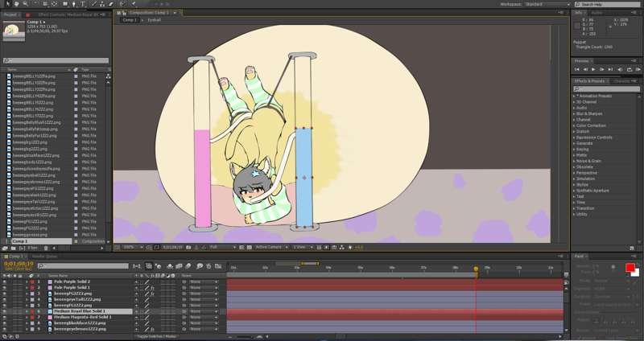644x341 pixels.
Task: Expand 3D Channel effects category
Action: coord(574,102)
